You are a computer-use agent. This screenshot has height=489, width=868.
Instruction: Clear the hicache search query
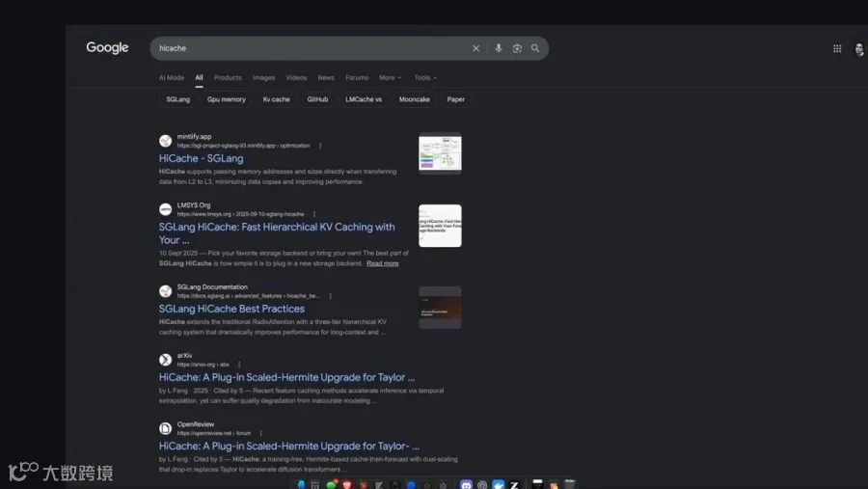pyautogui.click(x=475, y=48)
